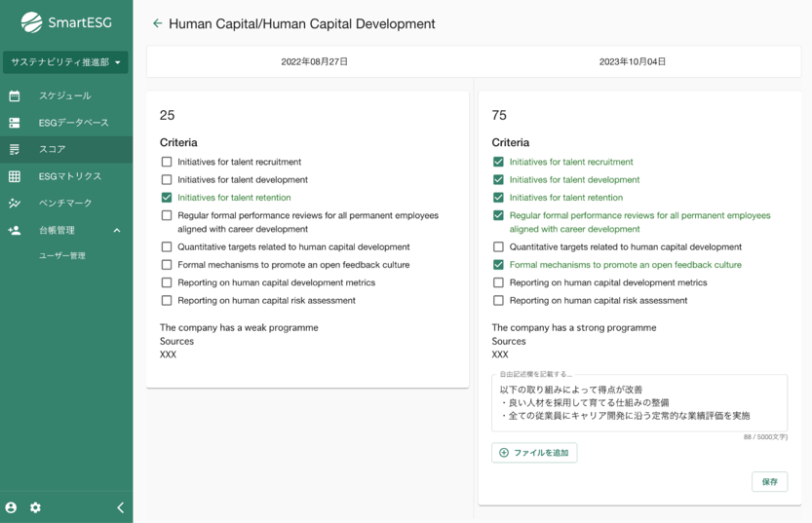Check 2023 Quantitative targets for human capital development
Screen dimensions: 812x523
(498, 247)
